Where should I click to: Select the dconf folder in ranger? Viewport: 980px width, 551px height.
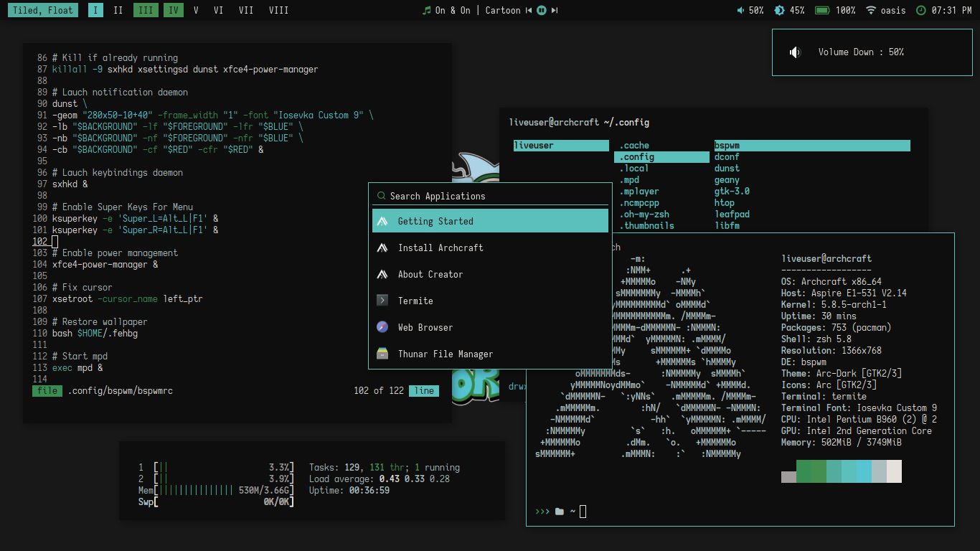click(x=727, y=157)
